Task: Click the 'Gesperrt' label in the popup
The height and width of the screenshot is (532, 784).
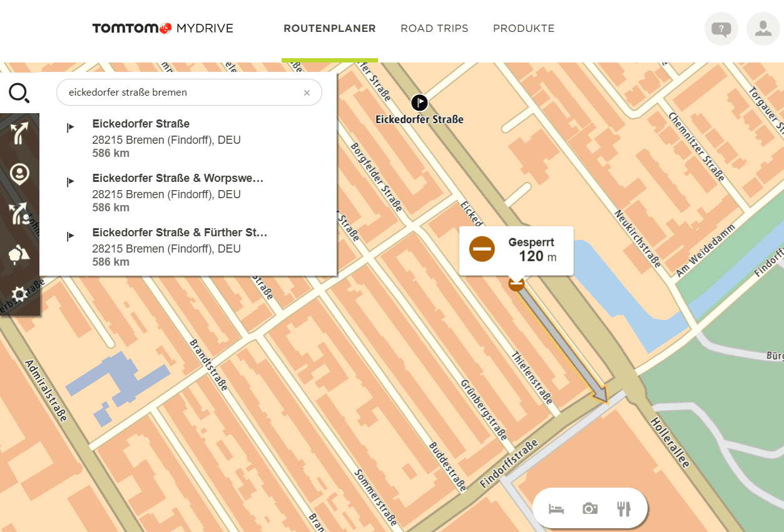Action: [531, 243]
